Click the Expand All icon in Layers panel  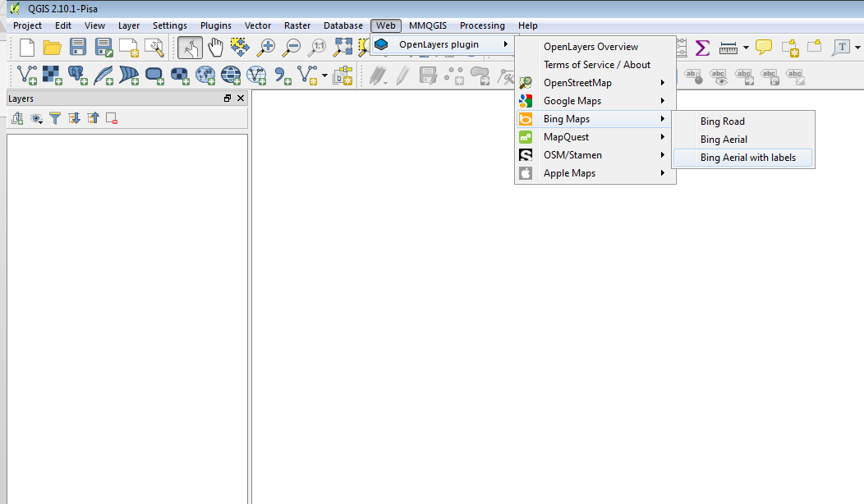(74, 118)
